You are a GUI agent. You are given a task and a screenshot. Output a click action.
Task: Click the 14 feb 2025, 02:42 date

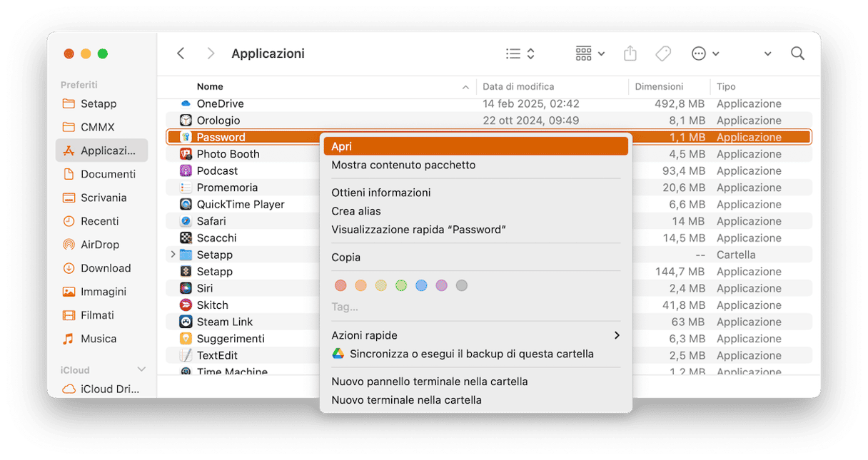click(x=531, y=103)
